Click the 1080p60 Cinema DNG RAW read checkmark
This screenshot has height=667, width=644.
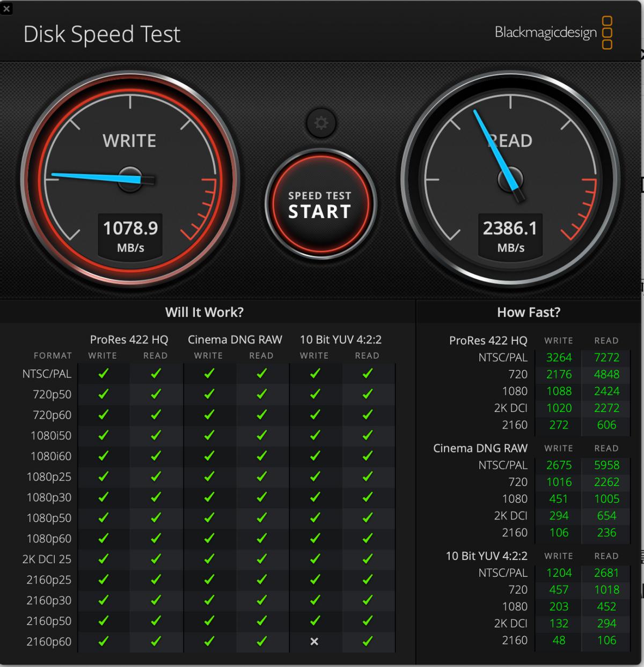pyautogui.click(x=261, y=538)
